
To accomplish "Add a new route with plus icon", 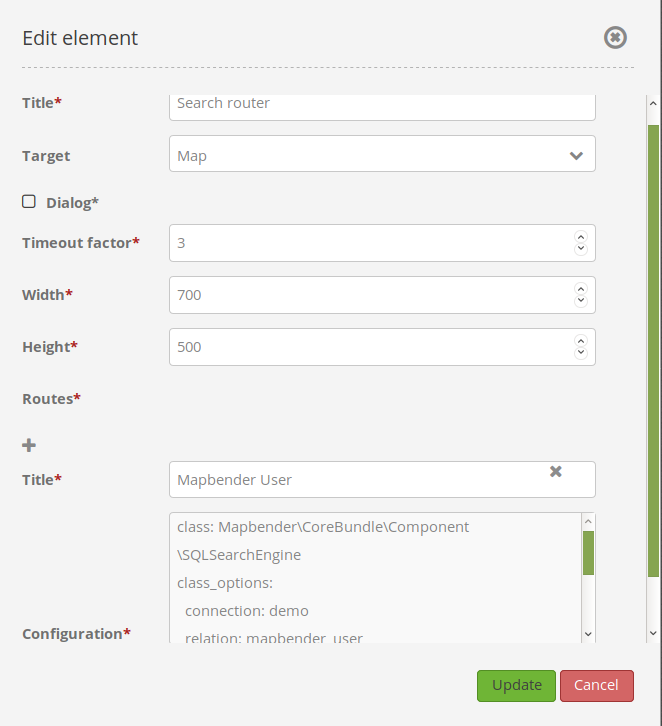I will tap(29, 445).
